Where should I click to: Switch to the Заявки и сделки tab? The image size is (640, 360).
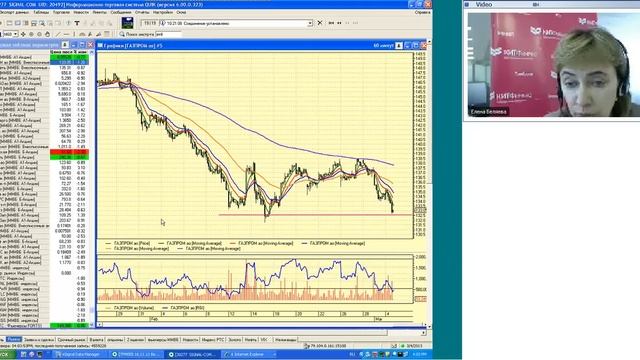tap(39, 340)
